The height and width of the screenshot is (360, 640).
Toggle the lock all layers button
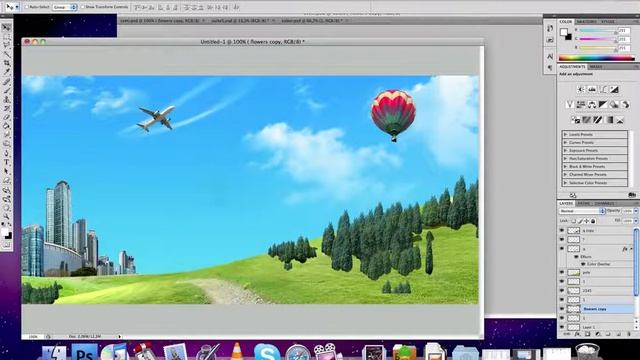click(593, 221)
